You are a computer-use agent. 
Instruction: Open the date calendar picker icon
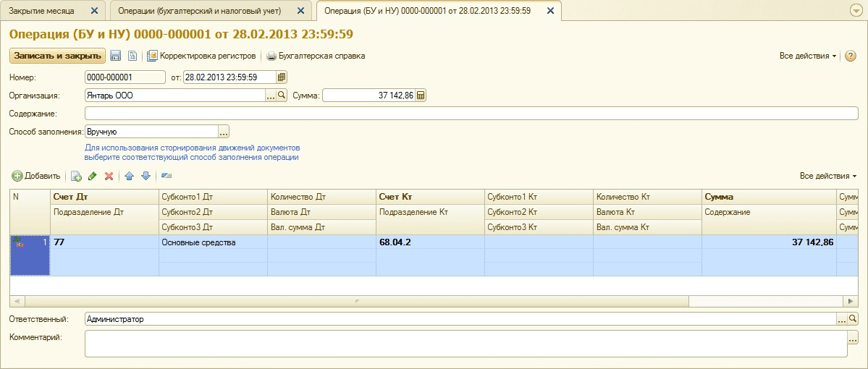coord(282,77)
